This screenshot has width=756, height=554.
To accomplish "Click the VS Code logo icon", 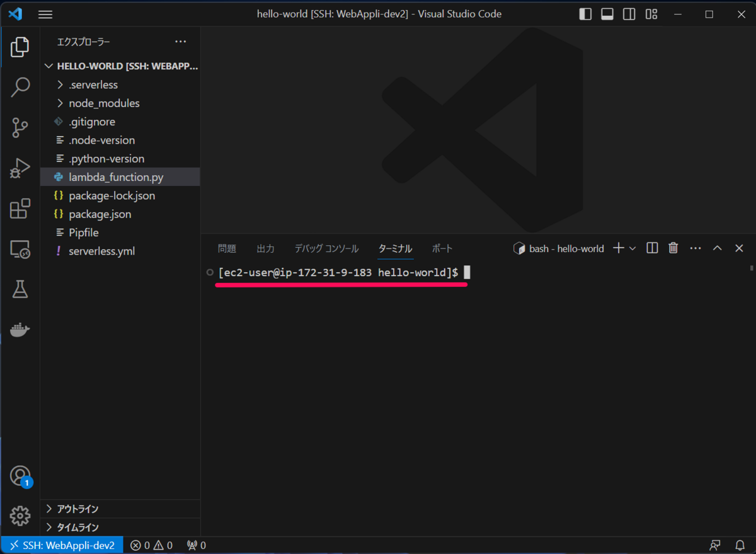I will (16, 14).
